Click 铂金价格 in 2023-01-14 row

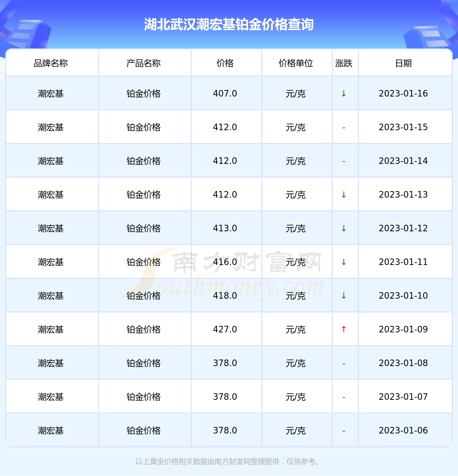click(144, 161)
